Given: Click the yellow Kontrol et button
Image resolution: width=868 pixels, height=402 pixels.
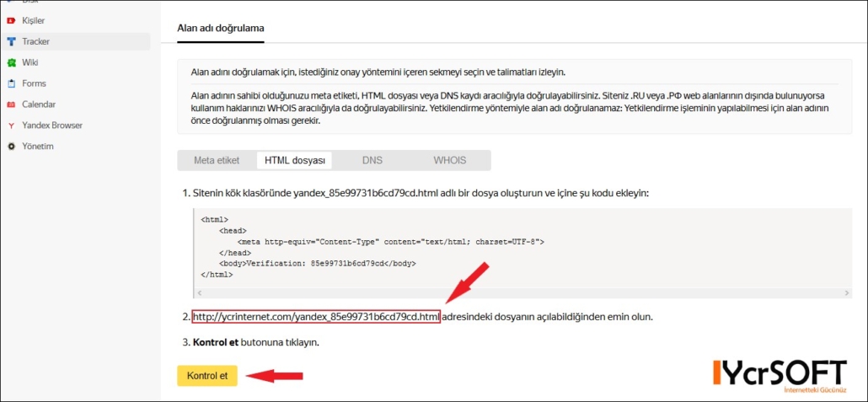Looking at the screenshot, I should pyautogui.click(x=207, y=375).
